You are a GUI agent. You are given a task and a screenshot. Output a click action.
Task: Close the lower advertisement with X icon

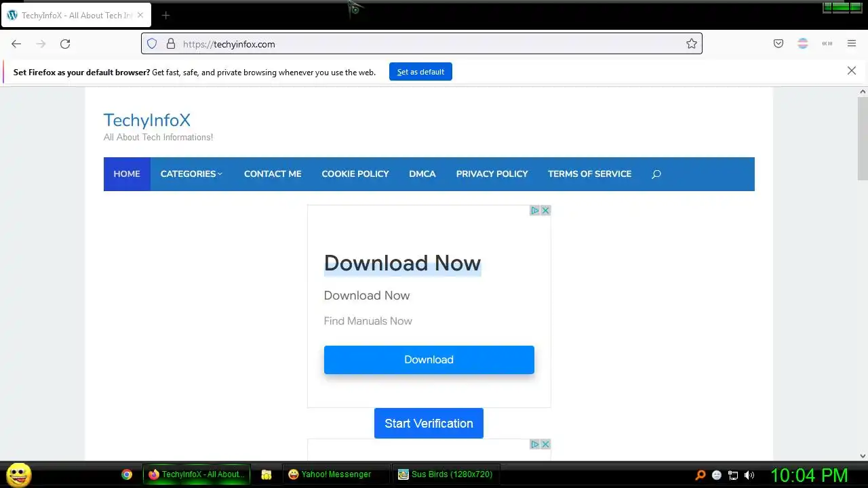click(x=546, y=445)
